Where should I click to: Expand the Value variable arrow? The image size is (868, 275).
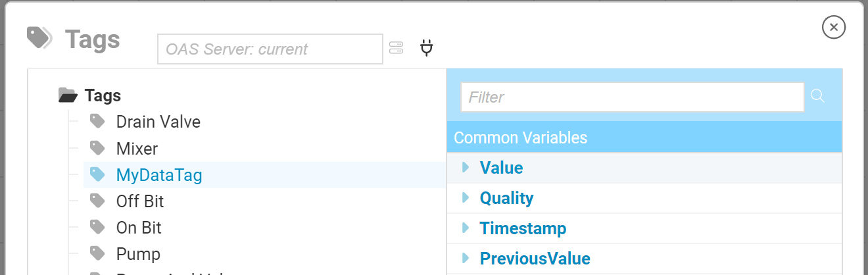click(x=466, y=167)
